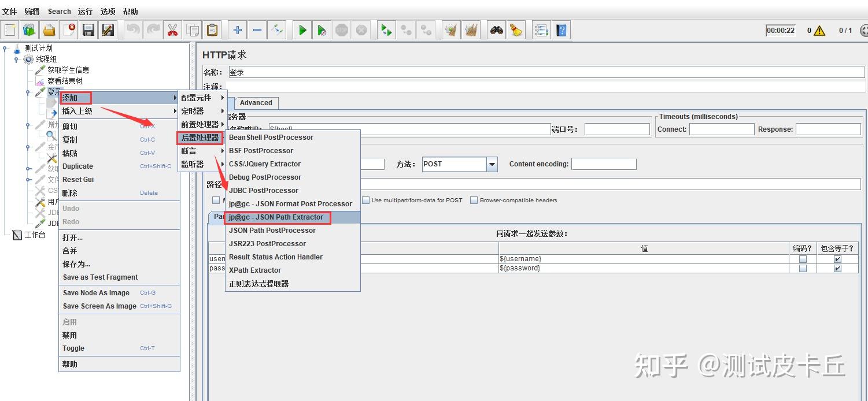Open the 插入上级 submenu
This screenshot has height=401, width=868.
tap(119, 111)
